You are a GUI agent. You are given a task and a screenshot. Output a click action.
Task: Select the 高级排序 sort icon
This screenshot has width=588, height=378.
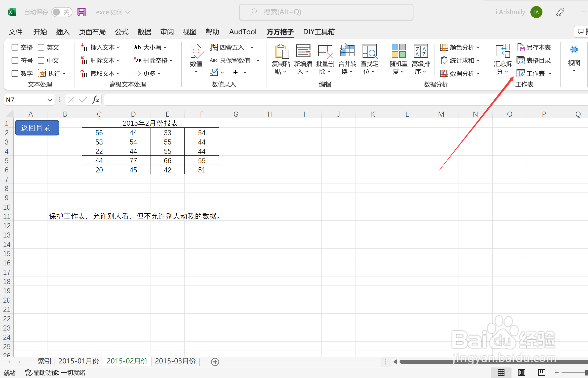[421, 51]
